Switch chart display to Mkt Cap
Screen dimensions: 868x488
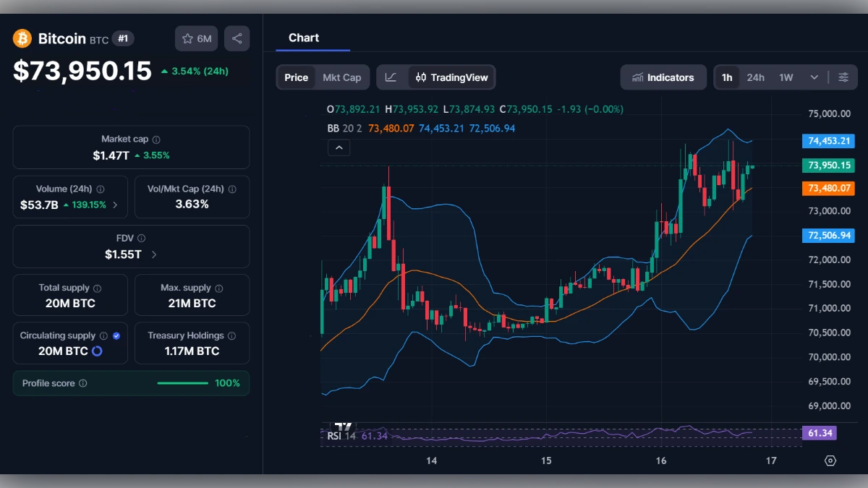[x=342, y=77]
